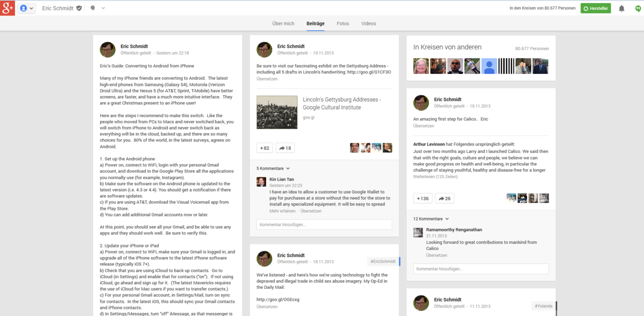This screenshot has width=644, height=316.
Task: Click Öffentlich geteilt on the Android guide post
Action: coord(136,53)
